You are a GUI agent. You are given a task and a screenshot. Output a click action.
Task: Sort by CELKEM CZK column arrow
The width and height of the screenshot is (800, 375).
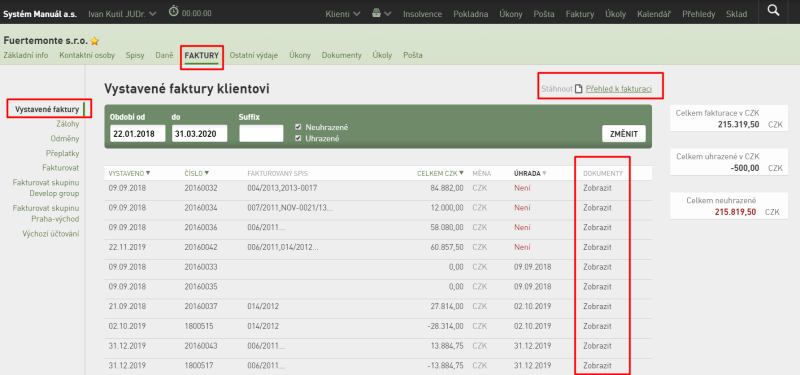(461, 173)
